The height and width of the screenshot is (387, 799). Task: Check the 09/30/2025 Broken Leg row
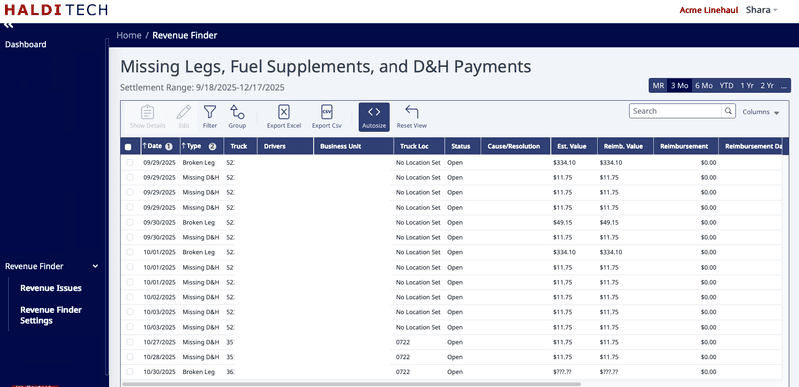pos(129,222)
